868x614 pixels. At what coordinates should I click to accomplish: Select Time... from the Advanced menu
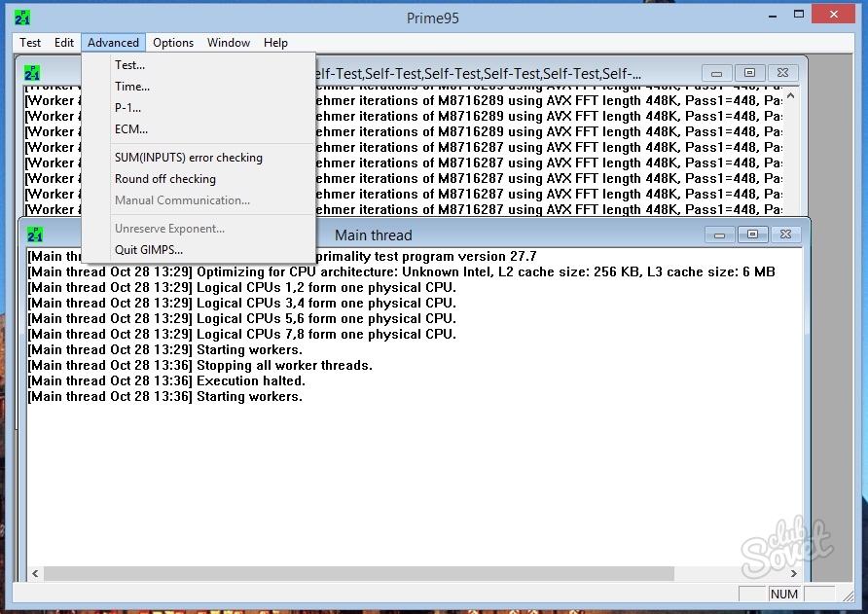(x=131, y=87)
